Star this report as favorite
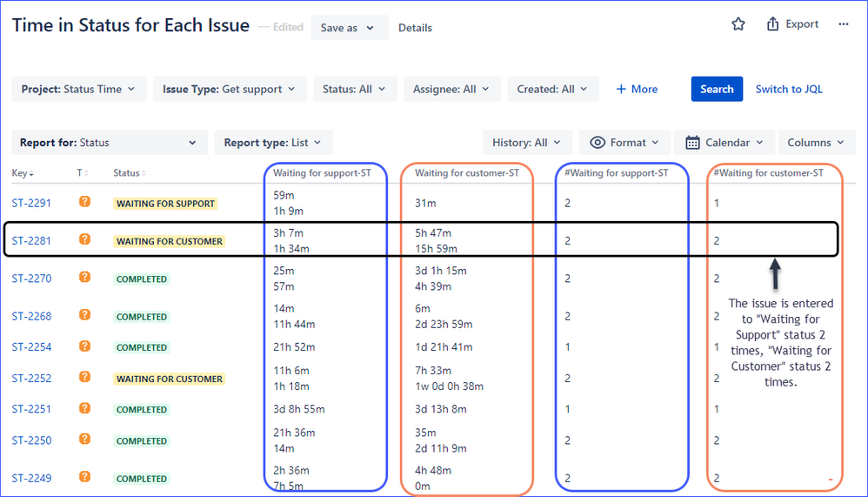Image resolution: width=868 pixels, height=497 pixels. (x=738, y=24)
